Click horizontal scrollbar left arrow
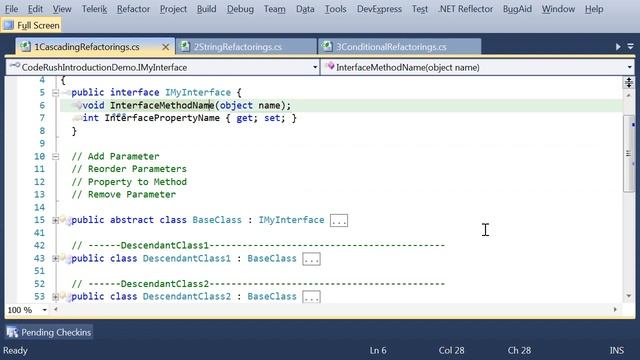This screenshot has width=640, height=360. (x=56, y=309)
